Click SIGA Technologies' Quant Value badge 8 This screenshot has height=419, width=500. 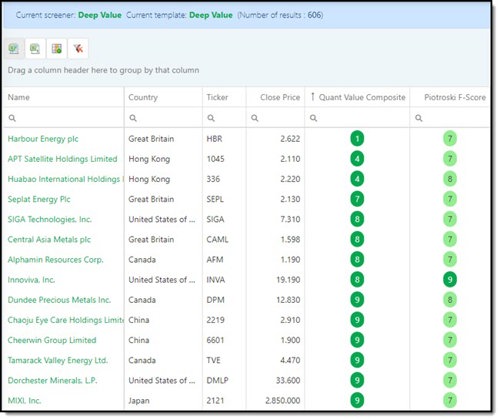point(357,219)
